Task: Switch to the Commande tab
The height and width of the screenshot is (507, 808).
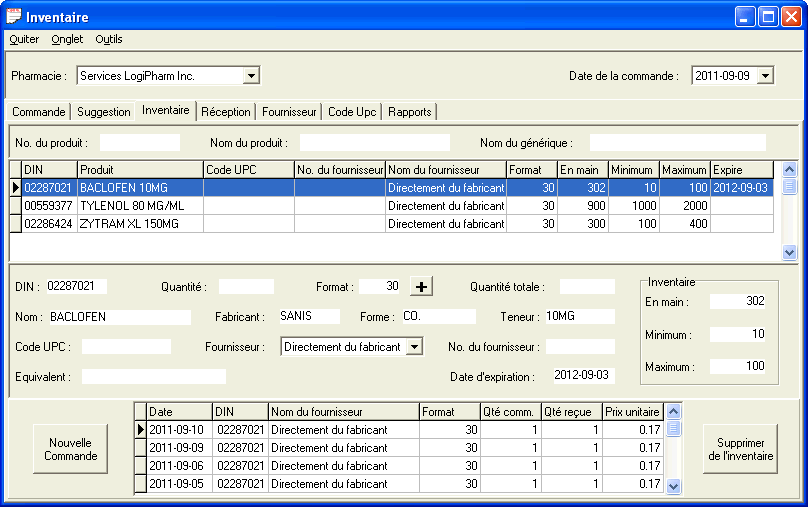Action: click(39, 112)
